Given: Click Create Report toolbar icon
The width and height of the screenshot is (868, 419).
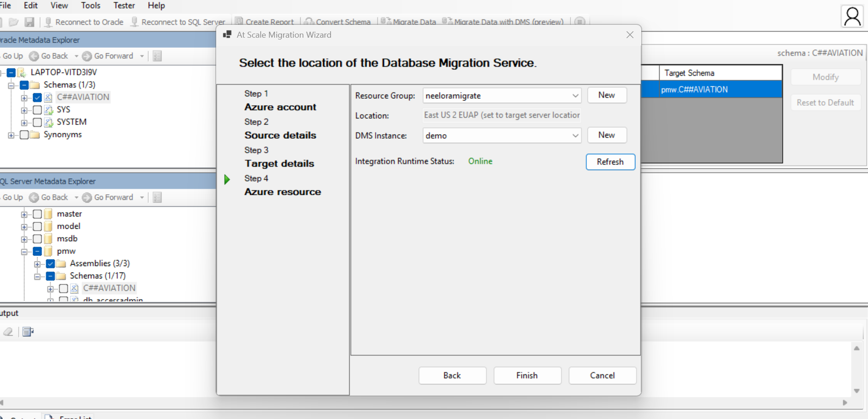Looking at the screenshot, I should (x=239, y=22).
